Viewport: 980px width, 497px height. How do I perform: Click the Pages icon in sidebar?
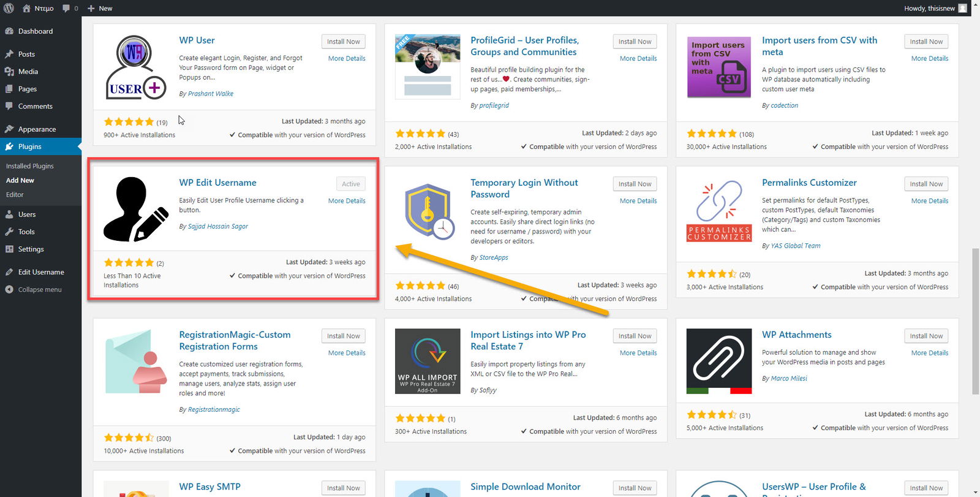pos(9,89)
